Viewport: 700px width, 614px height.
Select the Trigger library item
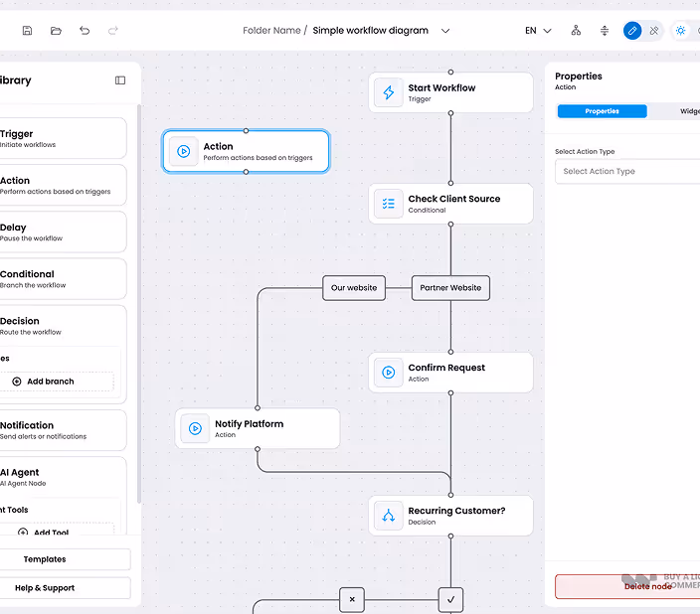point(63,138)
